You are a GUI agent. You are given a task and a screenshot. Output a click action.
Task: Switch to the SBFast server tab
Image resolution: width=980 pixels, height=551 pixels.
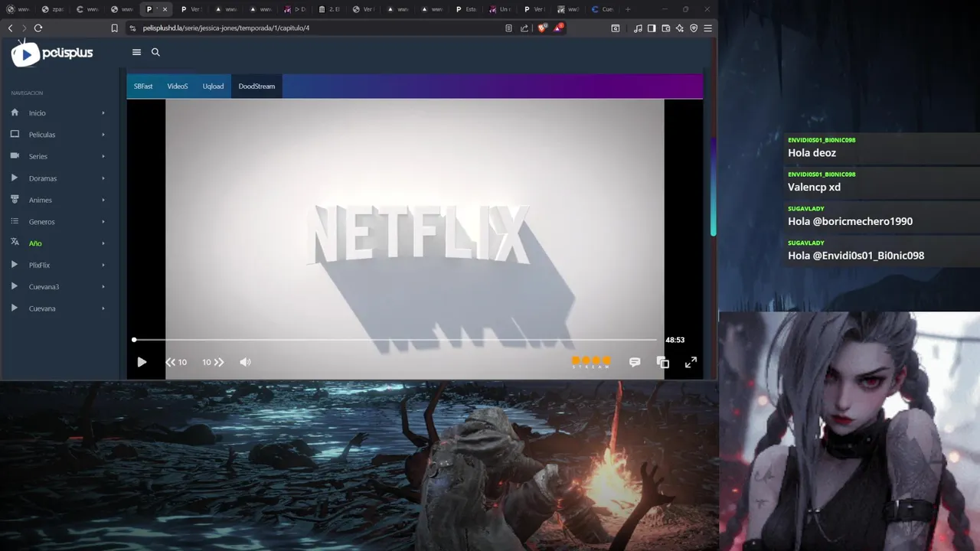[143, 86]
